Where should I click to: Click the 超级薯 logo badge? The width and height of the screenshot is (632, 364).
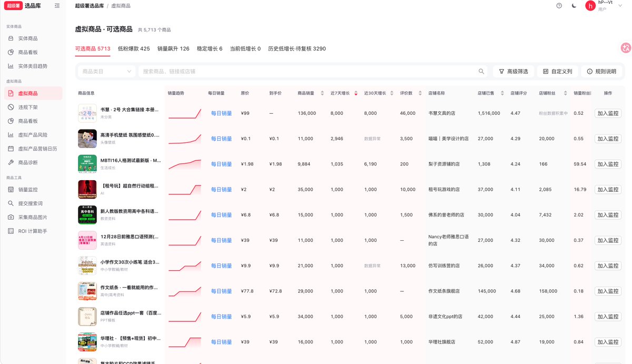pyautogui.click(x=13, y=6)
